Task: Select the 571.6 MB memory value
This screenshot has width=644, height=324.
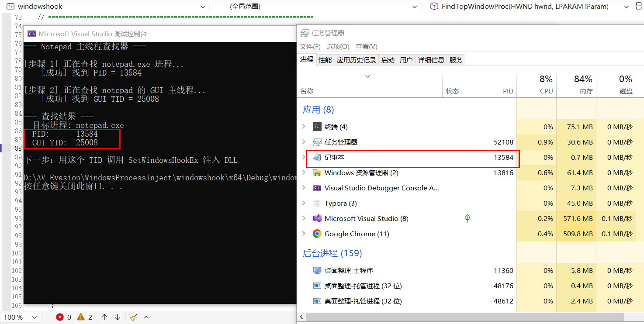Action: (x=578, y=218)
